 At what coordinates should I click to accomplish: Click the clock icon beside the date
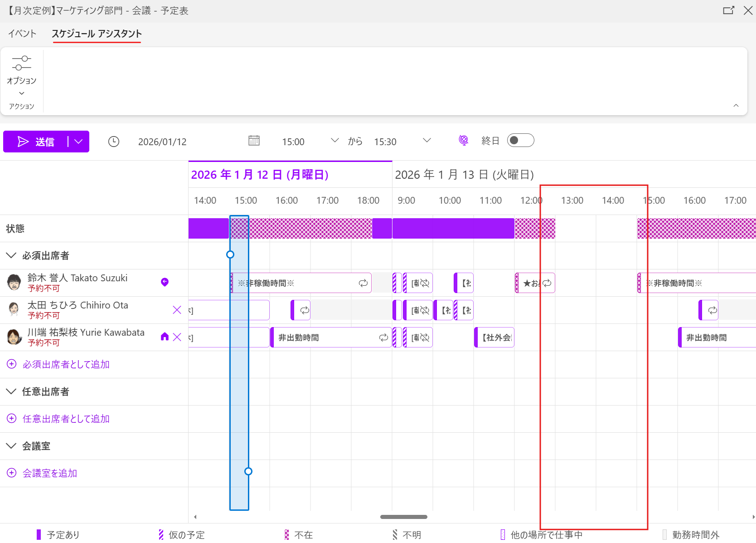pyautogui.click(x=114, y=142)
